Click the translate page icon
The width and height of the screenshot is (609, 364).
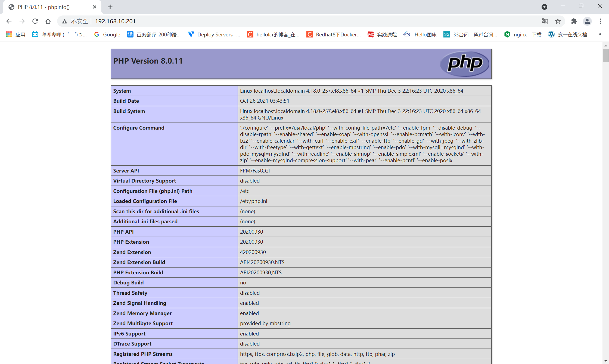tap(545, 21)
